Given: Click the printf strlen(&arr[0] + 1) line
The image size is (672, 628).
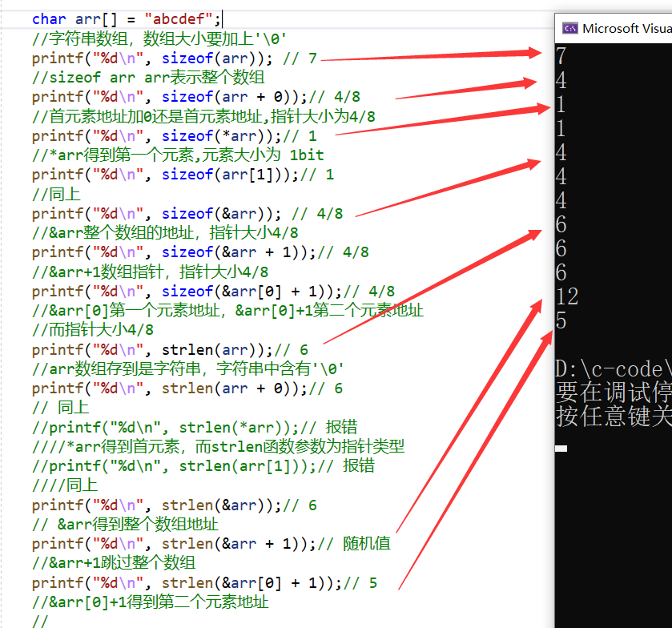Looking at the screenshot, I should coord(204,583).
